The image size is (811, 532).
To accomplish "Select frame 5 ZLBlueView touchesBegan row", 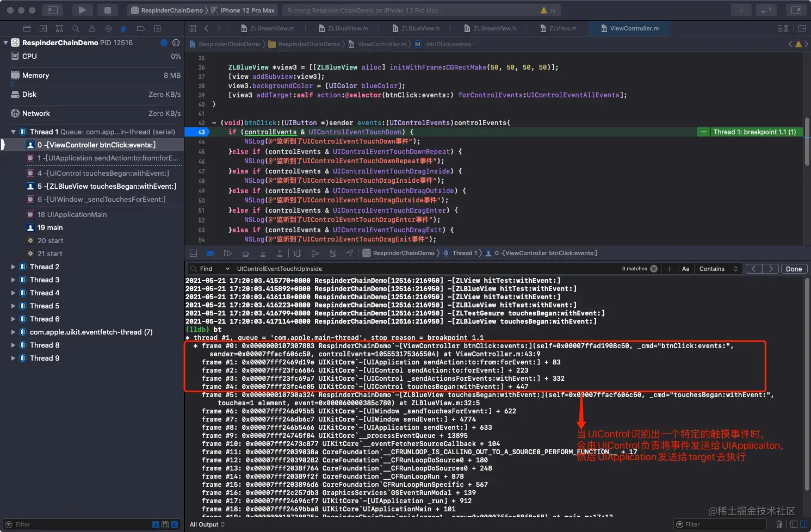I will click(92, 186).
